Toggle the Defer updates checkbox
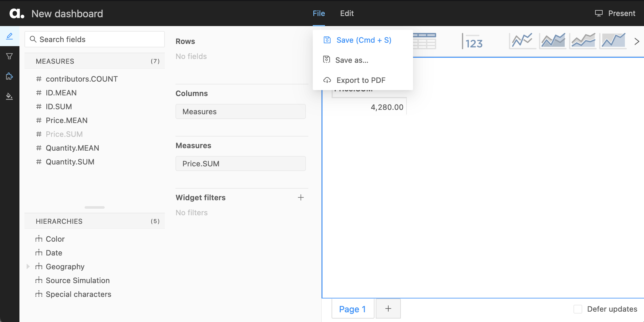The image size is (644, 322). click(x=578, y=309)
